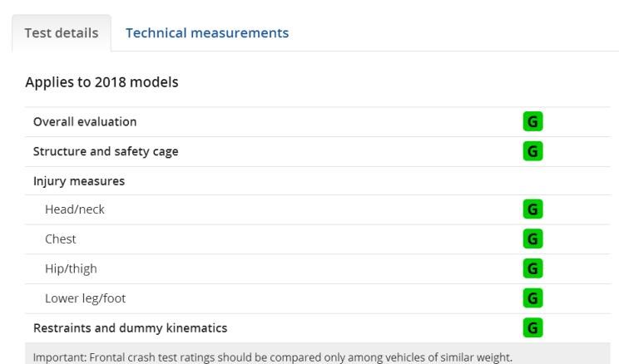Click the Important frontal crash test note
This screenshot has height=364, width=619.
(x=272, y=357)
